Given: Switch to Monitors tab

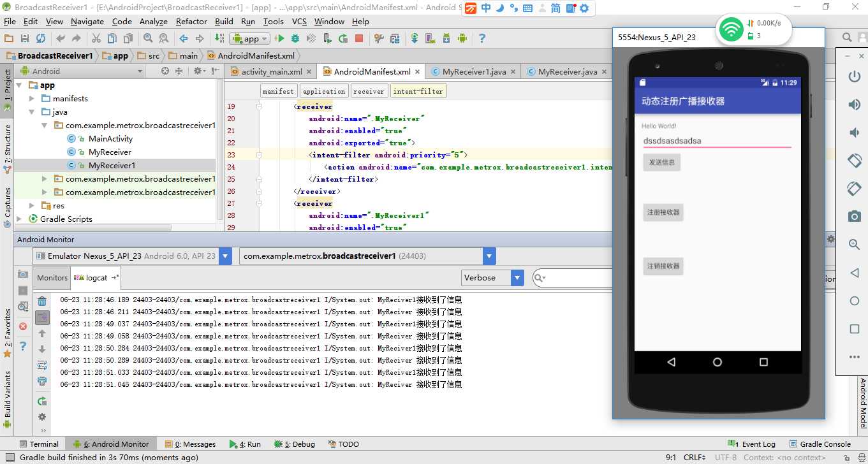Looking at the screenshot, I should click(x=52, y=277).
